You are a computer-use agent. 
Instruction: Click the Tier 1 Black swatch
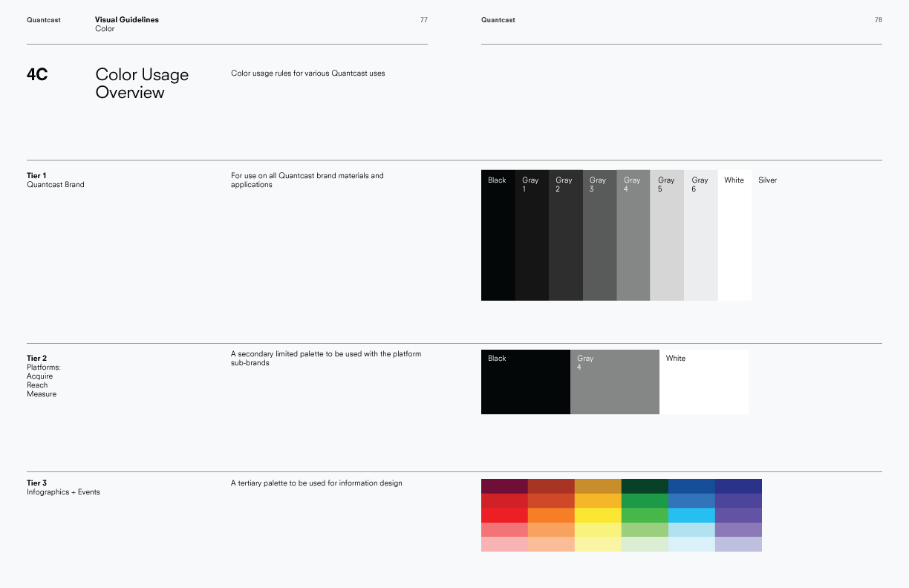(x=498, y=235)
